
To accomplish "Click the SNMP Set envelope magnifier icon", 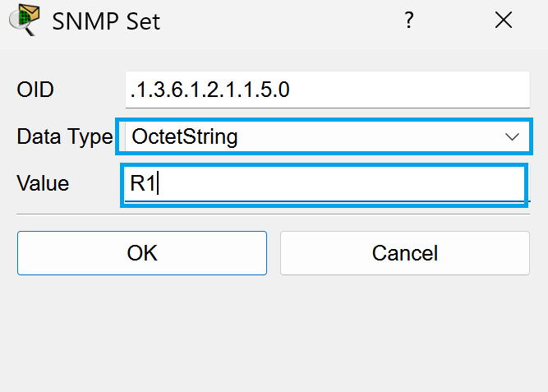I will click(x=24, y=20).
